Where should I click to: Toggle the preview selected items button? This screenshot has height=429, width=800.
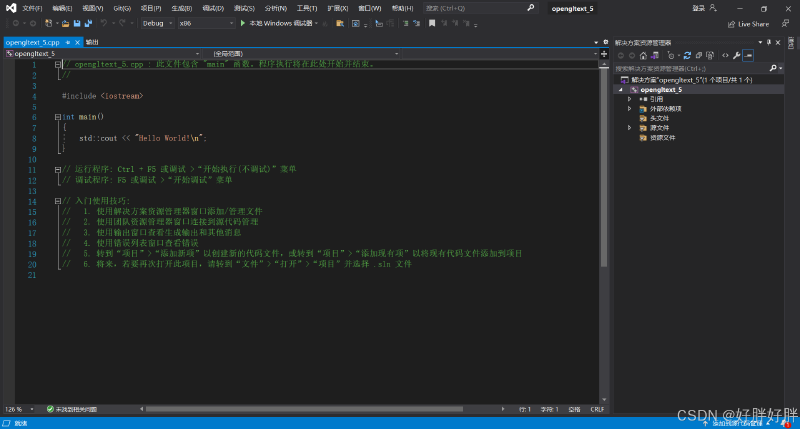(x=748, y=56)
